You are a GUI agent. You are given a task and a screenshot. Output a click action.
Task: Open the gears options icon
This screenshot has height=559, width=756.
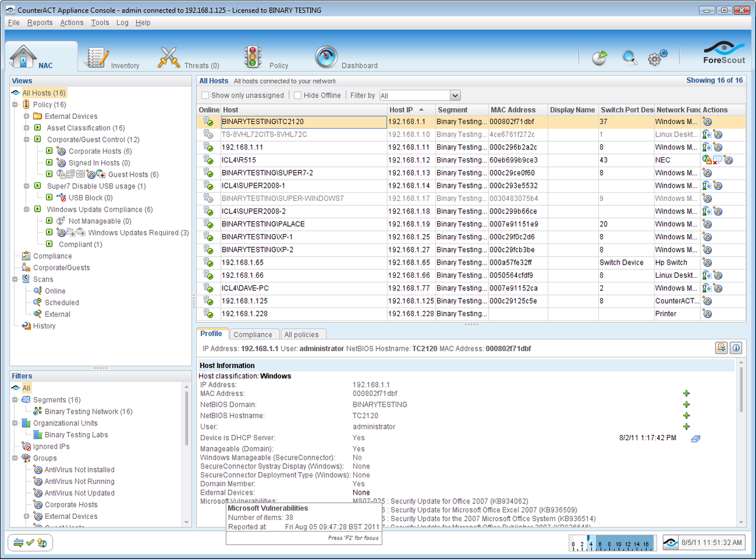pyautogui.click(x=657, y=57)
